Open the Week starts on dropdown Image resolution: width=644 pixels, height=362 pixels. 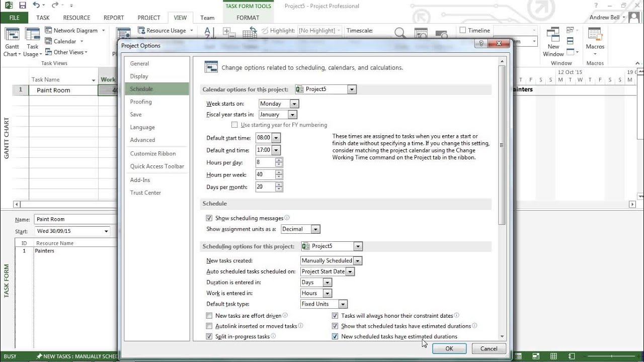(294, 104)
